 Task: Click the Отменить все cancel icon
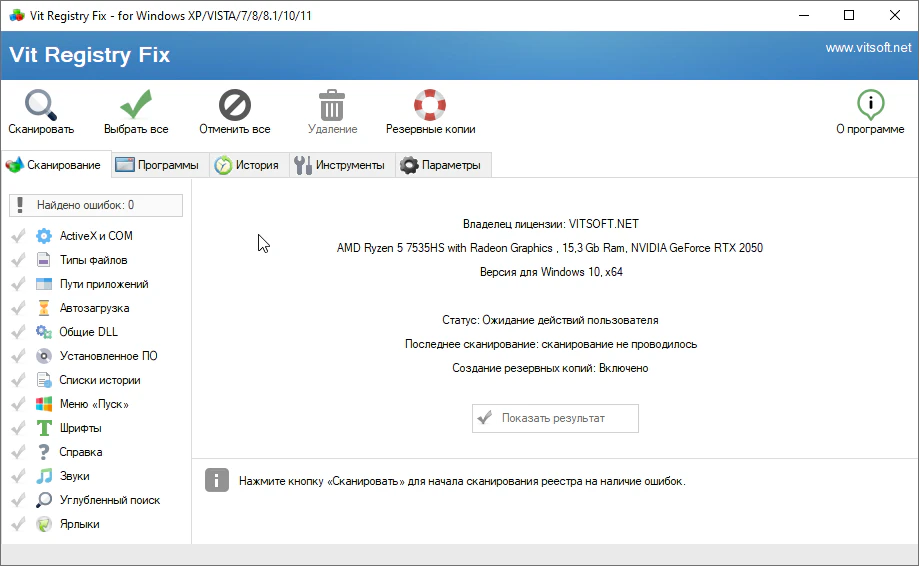click(x=235, y=105)
